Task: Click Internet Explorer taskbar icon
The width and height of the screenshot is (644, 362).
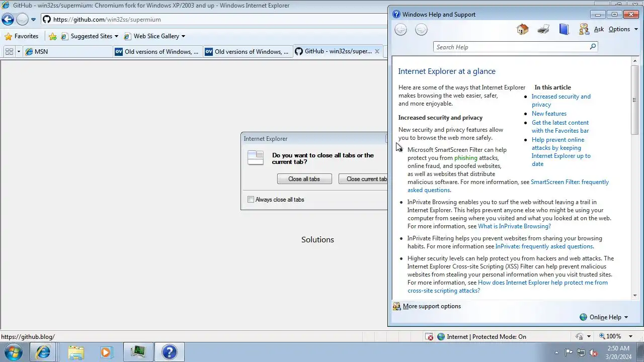Action: point(43,352)
